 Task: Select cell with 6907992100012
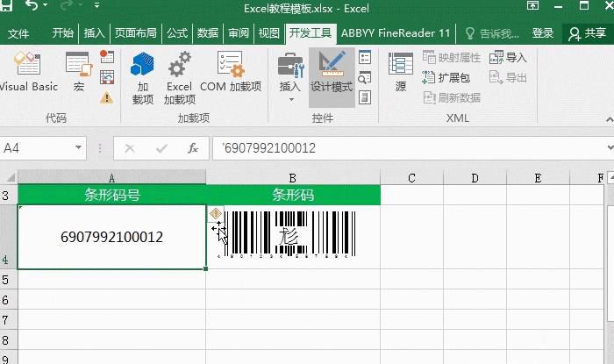[111, 237]
